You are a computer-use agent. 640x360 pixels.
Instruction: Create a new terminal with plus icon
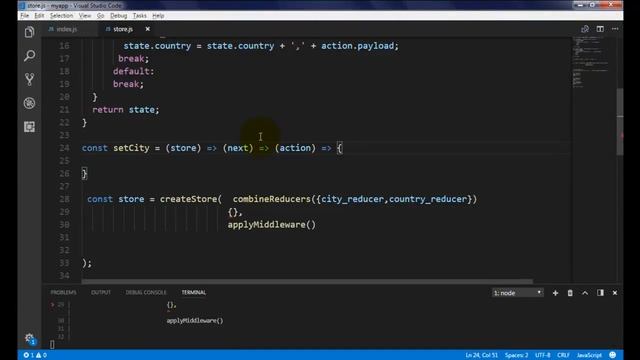click(555, 293)
